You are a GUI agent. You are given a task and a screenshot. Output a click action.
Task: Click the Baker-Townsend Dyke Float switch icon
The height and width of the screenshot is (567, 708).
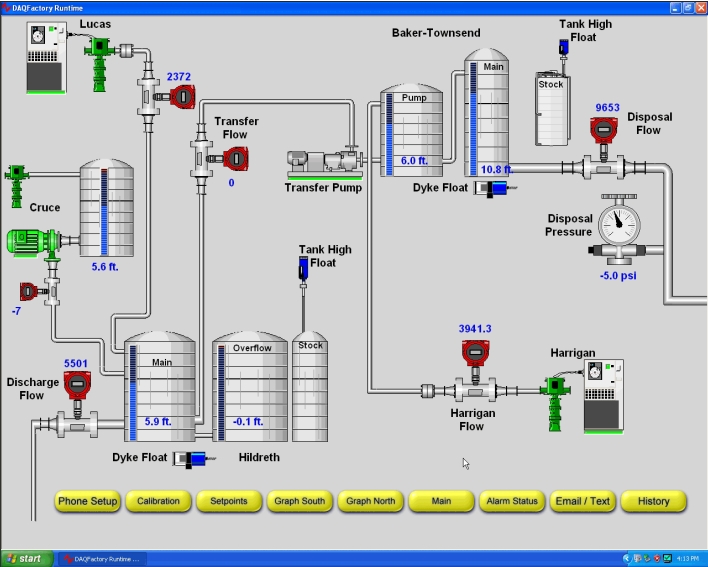(495, 188)
